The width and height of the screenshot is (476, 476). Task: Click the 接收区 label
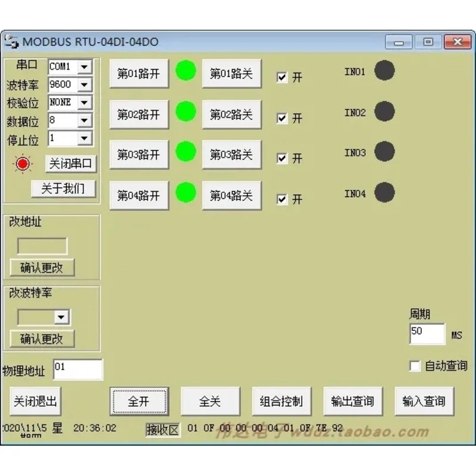pos(163,430)
